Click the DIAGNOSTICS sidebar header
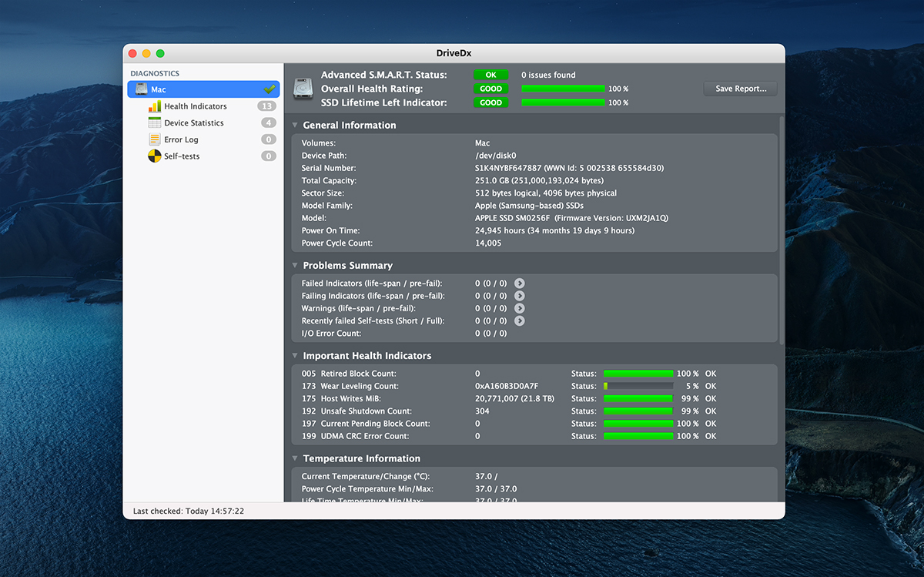This screenshot has height=577, width=924. point(155,74)
